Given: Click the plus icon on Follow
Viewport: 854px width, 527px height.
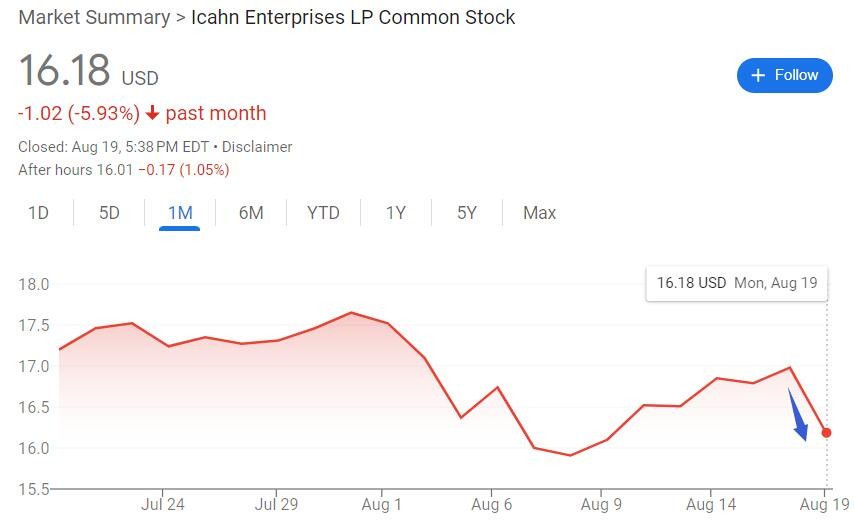Looking at the screenshot, I should point(758,75).
